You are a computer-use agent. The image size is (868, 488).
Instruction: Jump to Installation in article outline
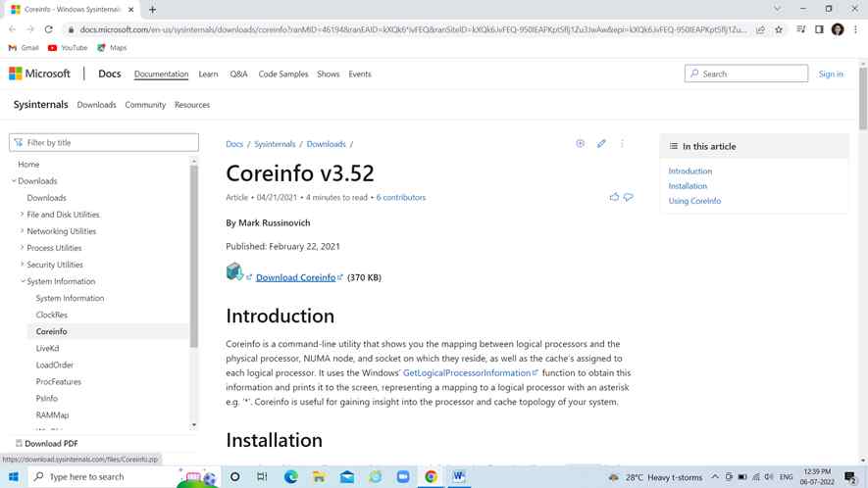[x=688, y=186]
